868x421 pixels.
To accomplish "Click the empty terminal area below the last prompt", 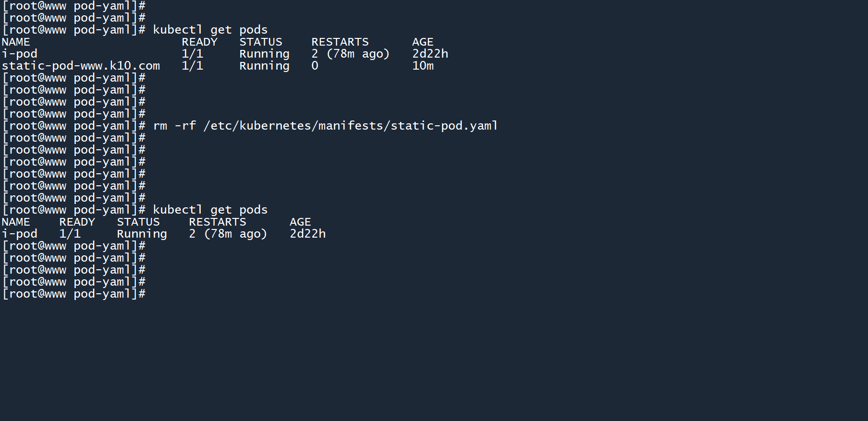I will point(432,360).
